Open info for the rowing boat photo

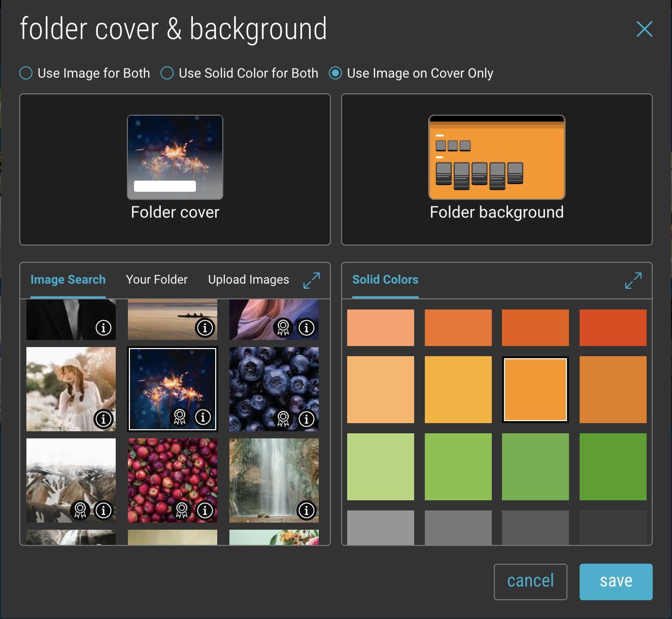205,328
